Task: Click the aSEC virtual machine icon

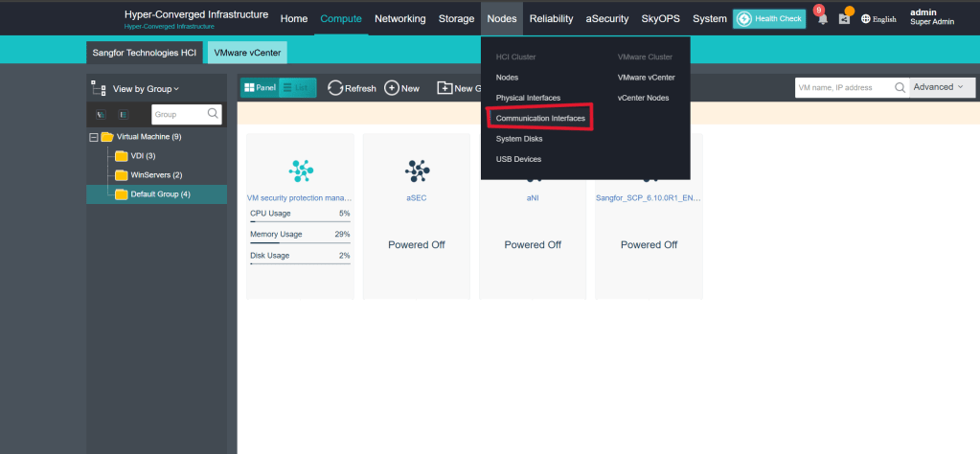Action: [417, 170]
